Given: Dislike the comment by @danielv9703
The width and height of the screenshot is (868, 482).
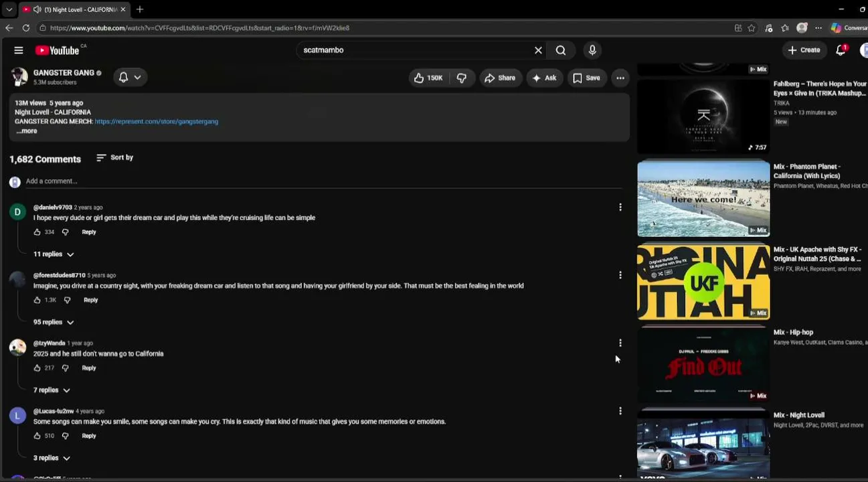Looking at the screenshot, I should coord(65,232).
